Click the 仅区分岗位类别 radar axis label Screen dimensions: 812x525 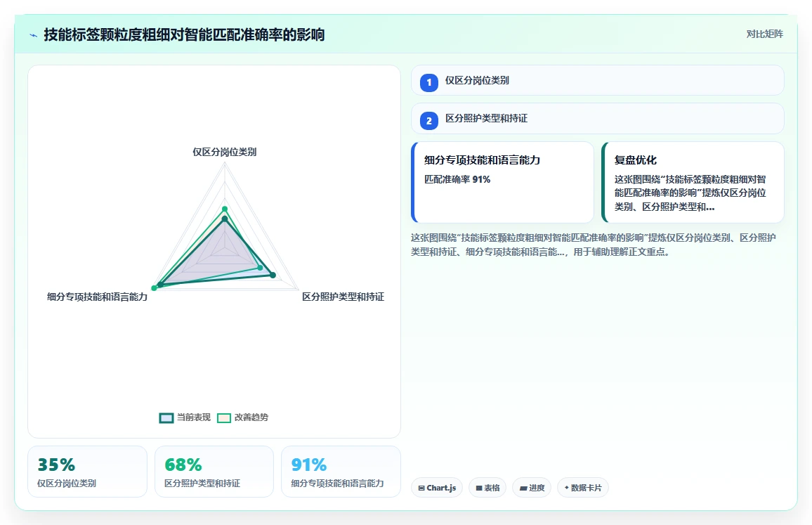[224, 152]
